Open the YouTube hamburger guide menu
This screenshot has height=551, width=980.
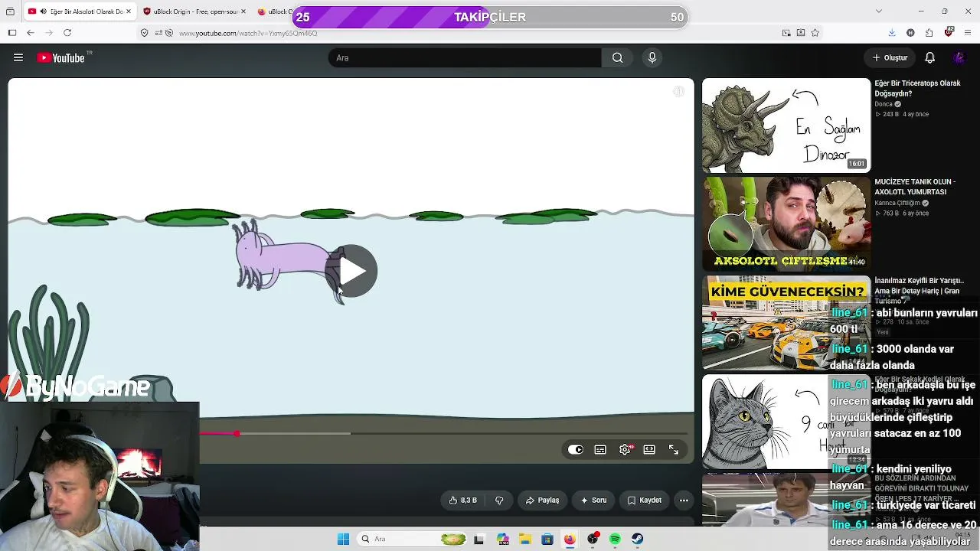[x=18, y=57]
